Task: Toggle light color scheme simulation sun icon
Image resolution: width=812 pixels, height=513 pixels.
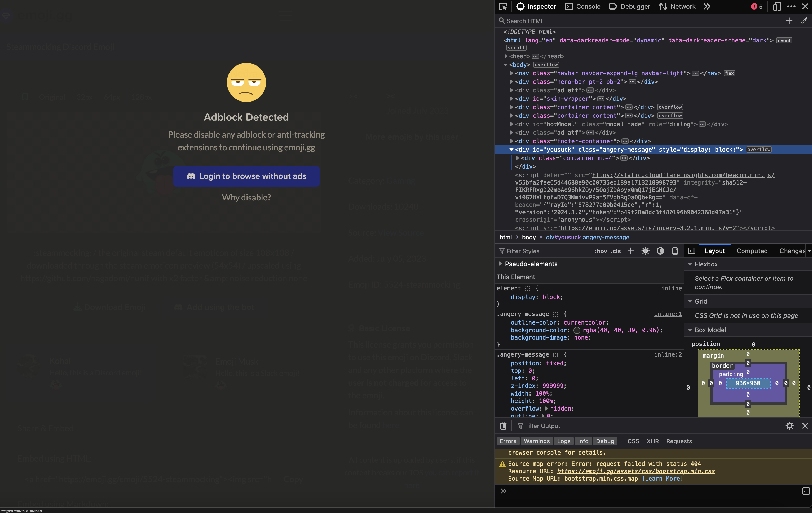Action: [x=645, y=251]
